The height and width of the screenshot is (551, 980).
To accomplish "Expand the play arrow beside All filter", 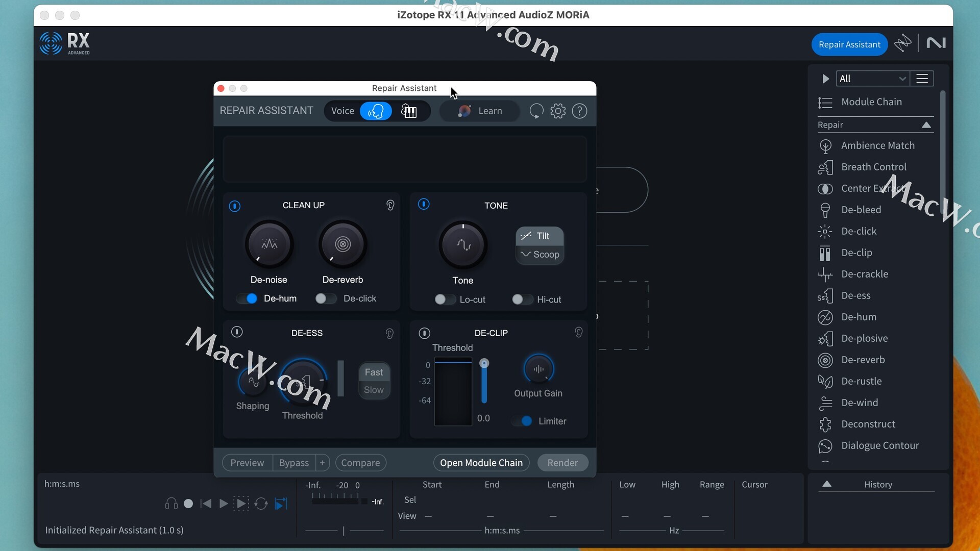I will click(x=825, y=79).
